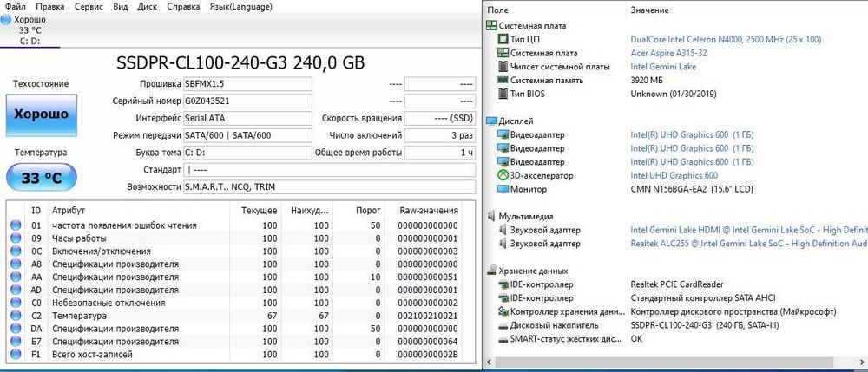
Task: Select the CMN N156BGA-EA2 monitor value
Action: [x=692, y=189]
